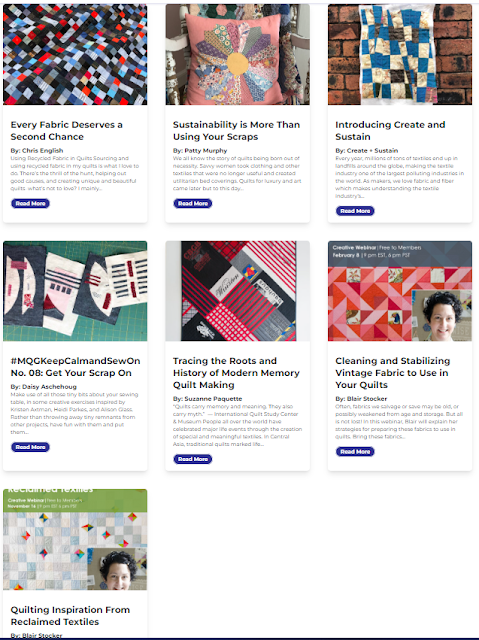The width and height of the screenshot is (479, 640).
Task: Open 'Quilting Inspiration From Reclaimed Textiles' title
Action: (70, 616)
